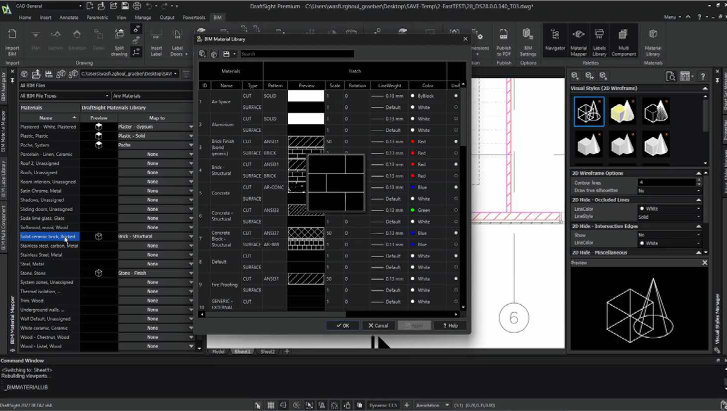Viewport: 727px width, 411px height.
Task: Click the Red color of Brick Finish CUT row
Action: tap(419, 141)
